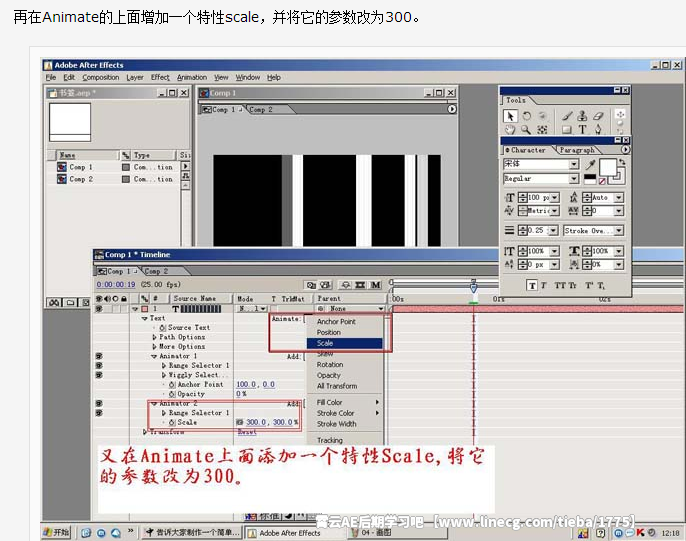Image resolution: width=686 pixels, height=541 pixels.
Task: Collapse the Text property group
Action: coord(144,318)
